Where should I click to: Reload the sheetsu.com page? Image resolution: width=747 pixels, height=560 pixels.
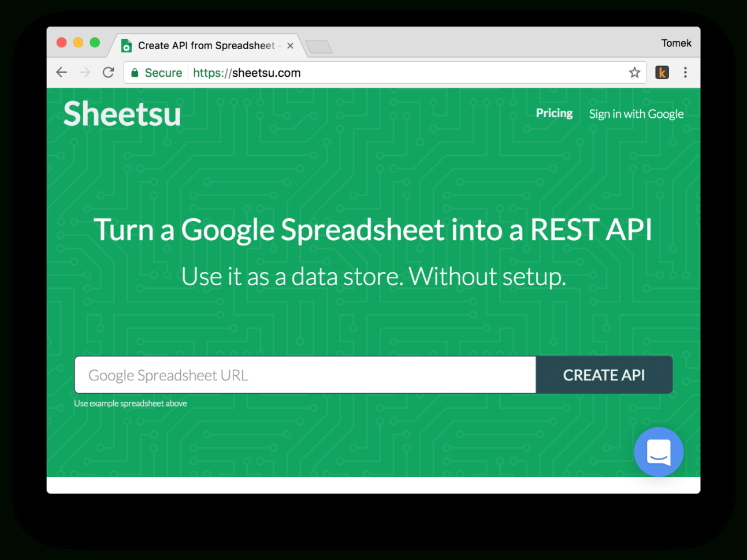point(108,72)
